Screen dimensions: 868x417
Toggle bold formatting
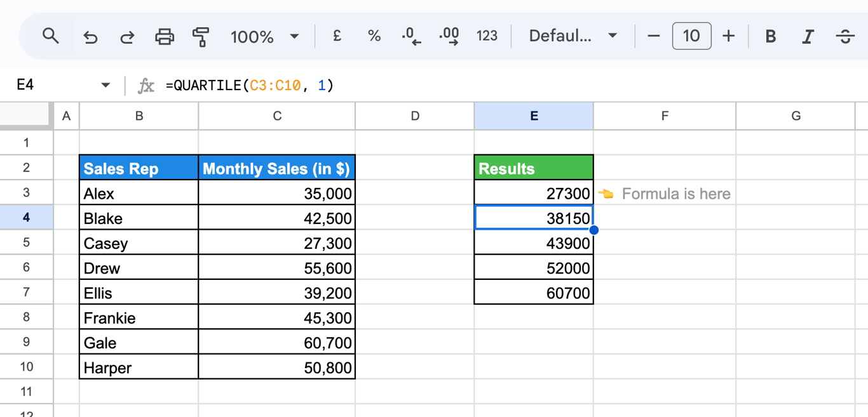(x=770, y=37)
